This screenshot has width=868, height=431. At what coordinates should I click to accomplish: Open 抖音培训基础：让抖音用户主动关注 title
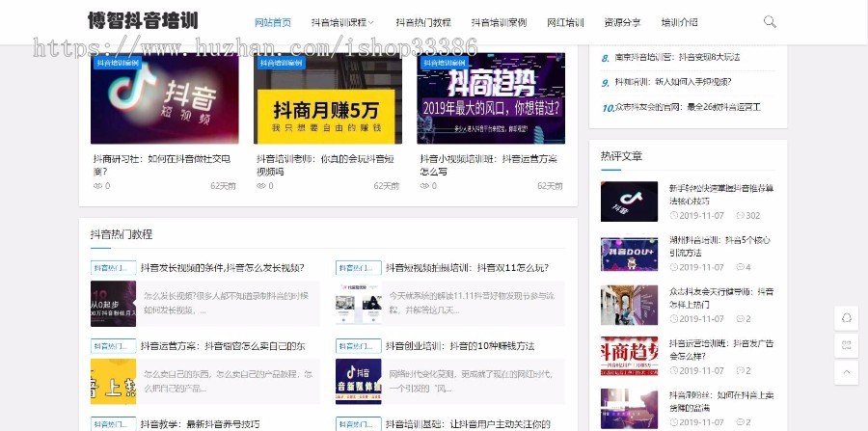pos(468,424)
